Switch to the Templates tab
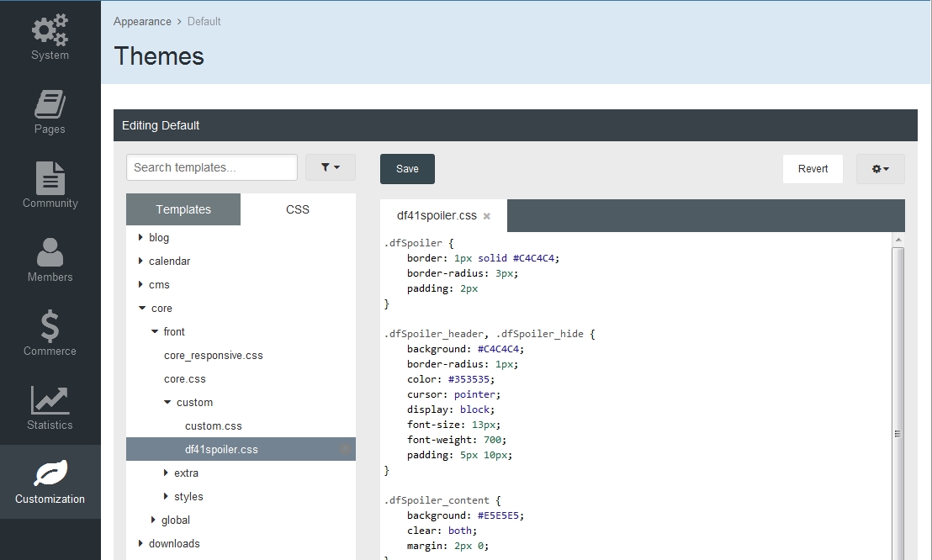Image resolution: width=932 pixels, height=560 pixels. (x=183, y=209)
